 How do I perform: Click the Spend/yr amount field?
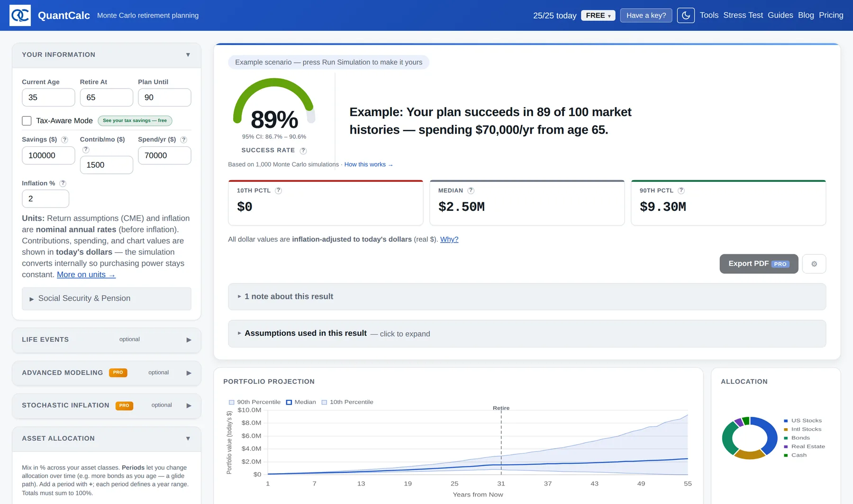(x=164, y=155)
